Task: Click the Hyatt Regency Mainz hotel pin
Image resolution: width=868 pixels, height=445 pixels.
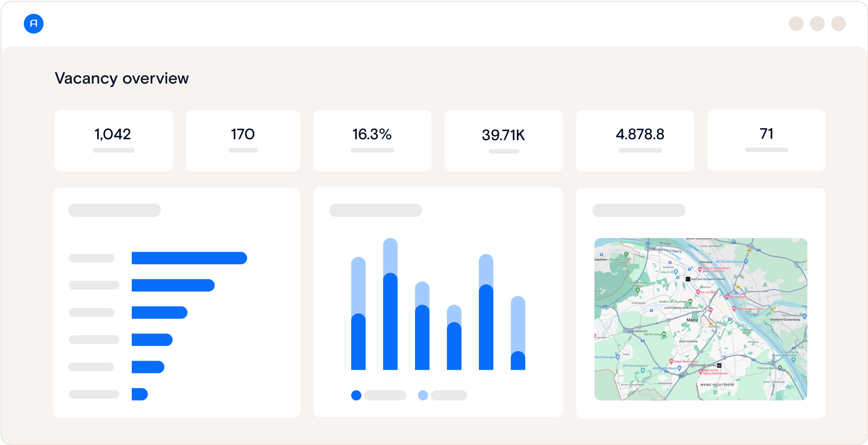Action: pos(734,309)
